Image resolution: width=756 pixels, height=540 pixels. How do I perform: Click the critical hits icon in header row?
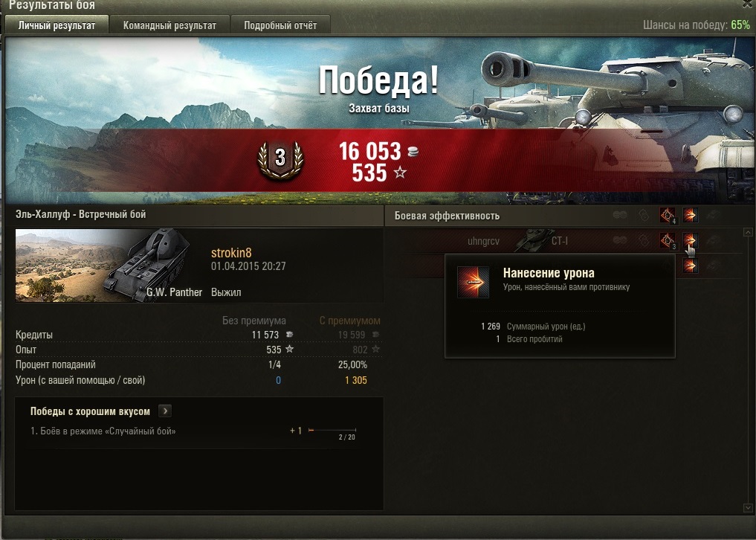click(668, 215)
